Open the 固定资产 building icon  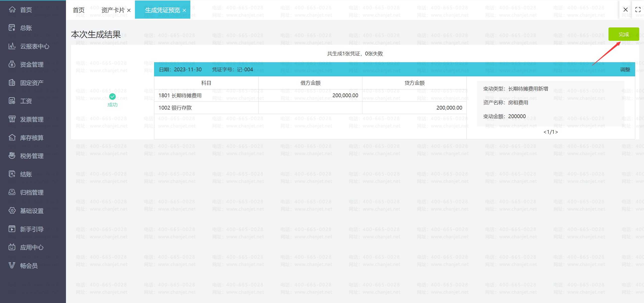[12, 83]
